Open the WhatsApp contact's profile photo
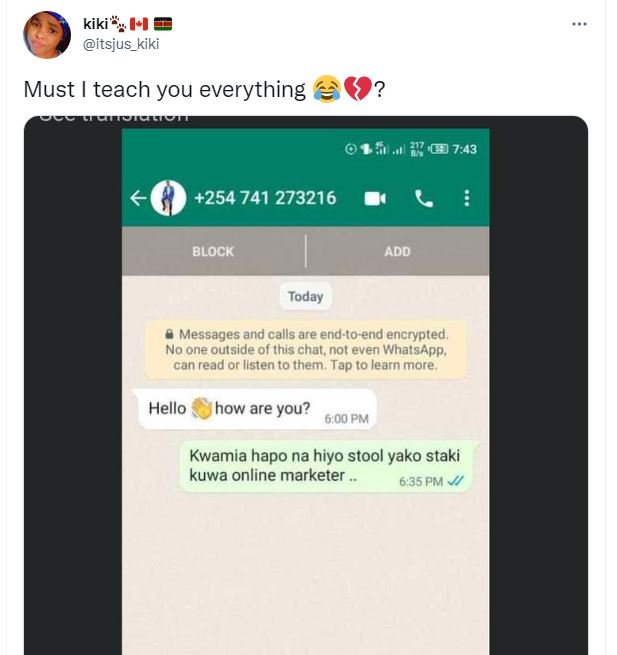This screenshot has height=655, width=617. 168,198
